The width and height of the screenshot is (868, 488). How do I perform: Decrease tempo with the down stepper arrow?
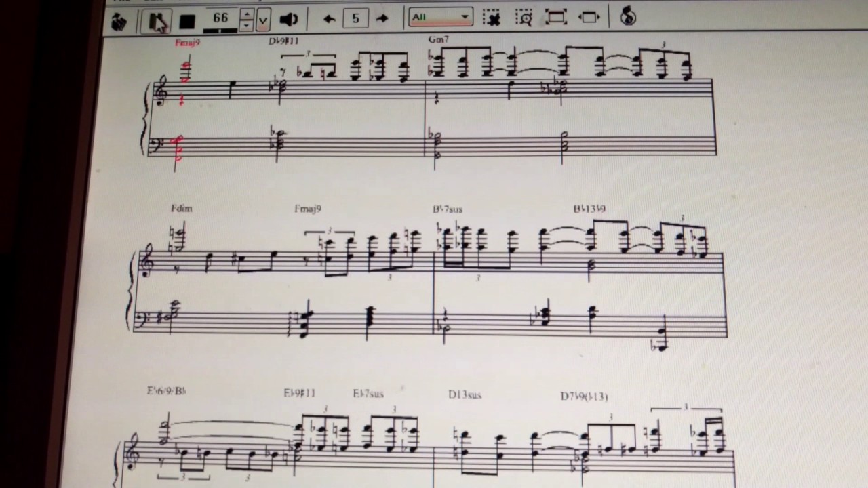(x=247, y=26)
